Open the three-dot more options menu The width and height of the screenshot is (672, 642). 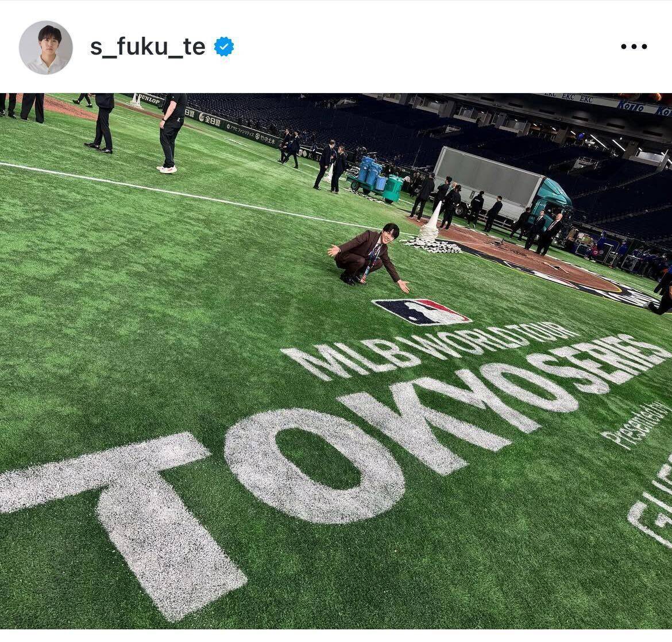coord(634,47)
